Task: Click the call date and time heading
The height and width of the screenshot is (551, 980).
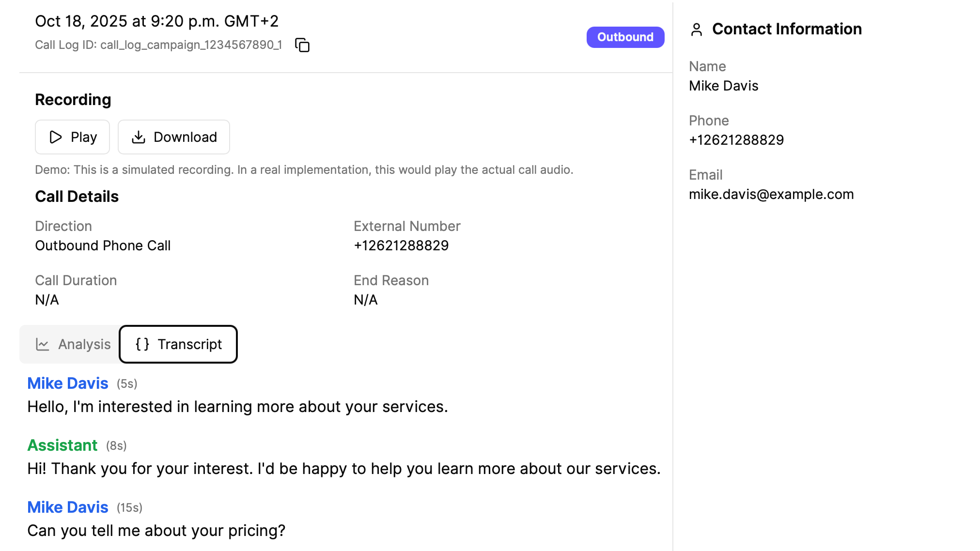Action: [x=157, y=21]
